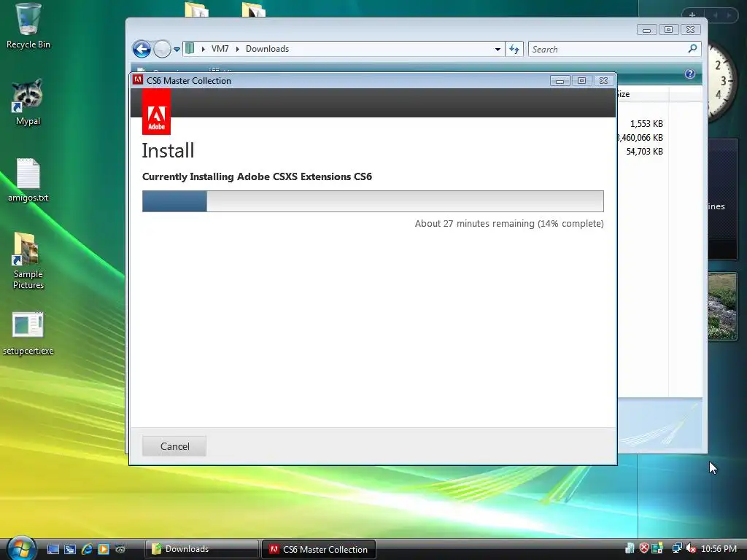
Task: Select the 1,553 KB file size entry
Action: [x=646, y=124]
